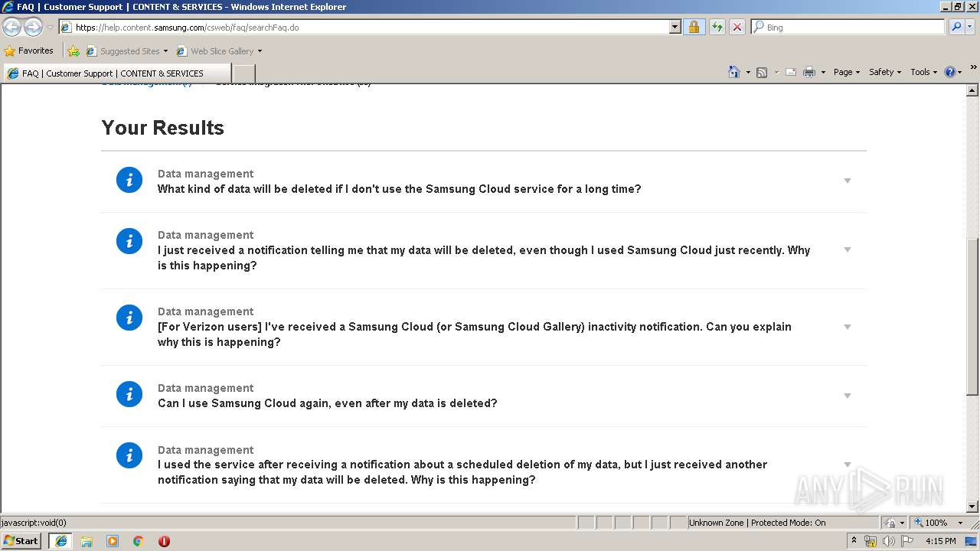
Task: Click 'Your Results' heading text
Action: click(162, 128)
